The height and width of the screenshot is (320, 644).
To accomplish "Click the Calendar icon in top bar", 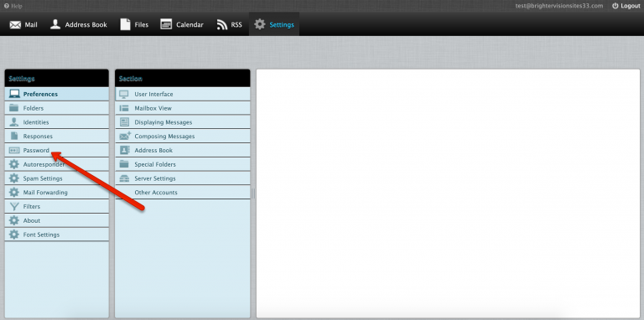I will (x=166, y=24).
